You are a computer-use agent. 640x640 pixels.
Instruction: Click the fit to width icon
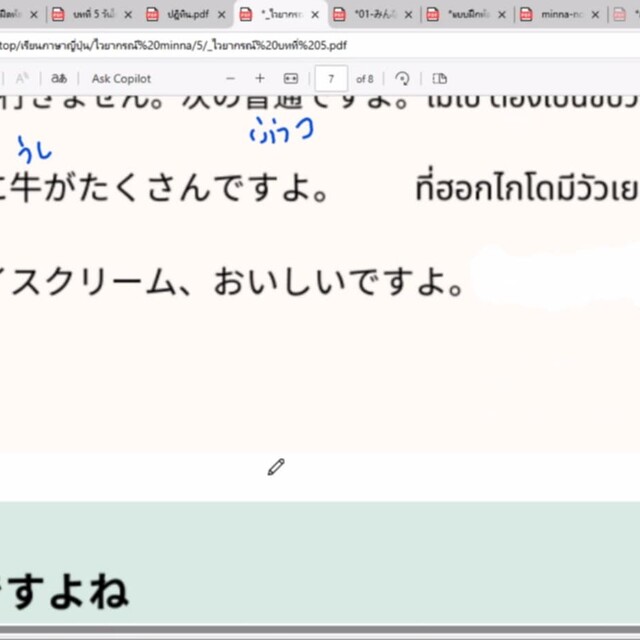coord(291,78)
